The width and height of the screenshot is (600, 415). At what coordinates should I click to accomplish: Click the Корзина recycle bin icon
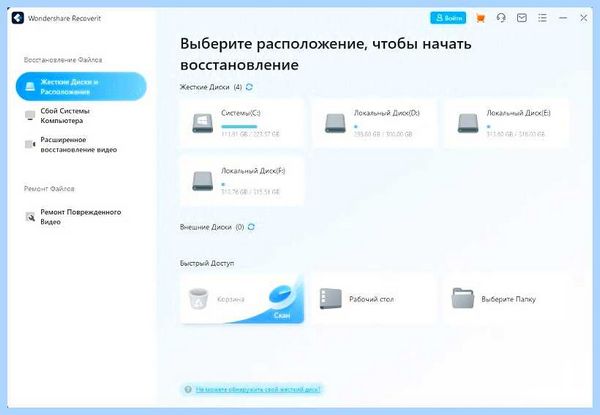(198, 299)
